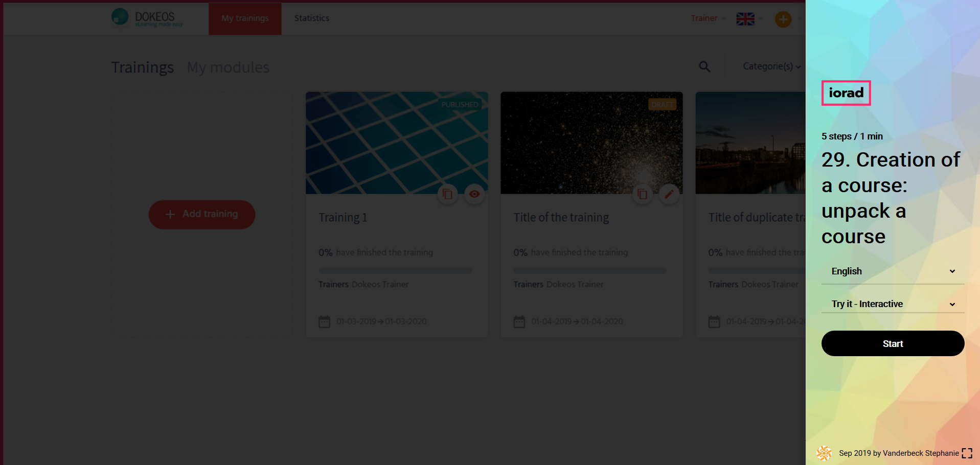The width and height of the screenshot is (980, 465).
Task: Open the English language dropdown
Action: [x=892, y=271]
